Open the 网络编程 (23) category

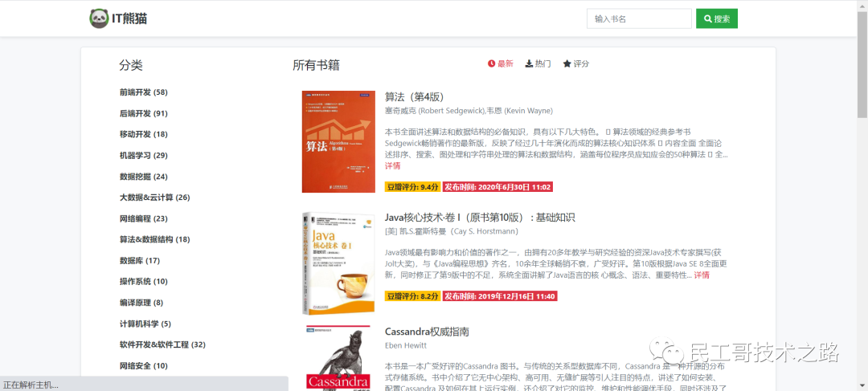tap(143, 218)
